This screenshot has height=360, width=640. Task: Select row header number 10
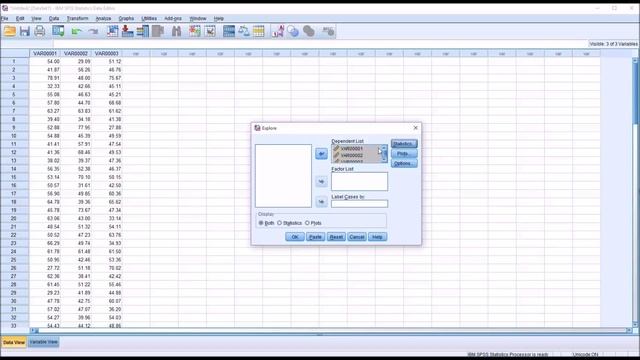(14, 136)
